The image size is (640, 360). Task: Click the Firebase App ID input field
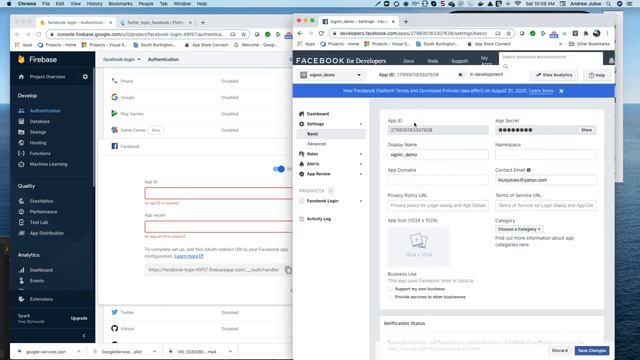(x=219, y=193)
